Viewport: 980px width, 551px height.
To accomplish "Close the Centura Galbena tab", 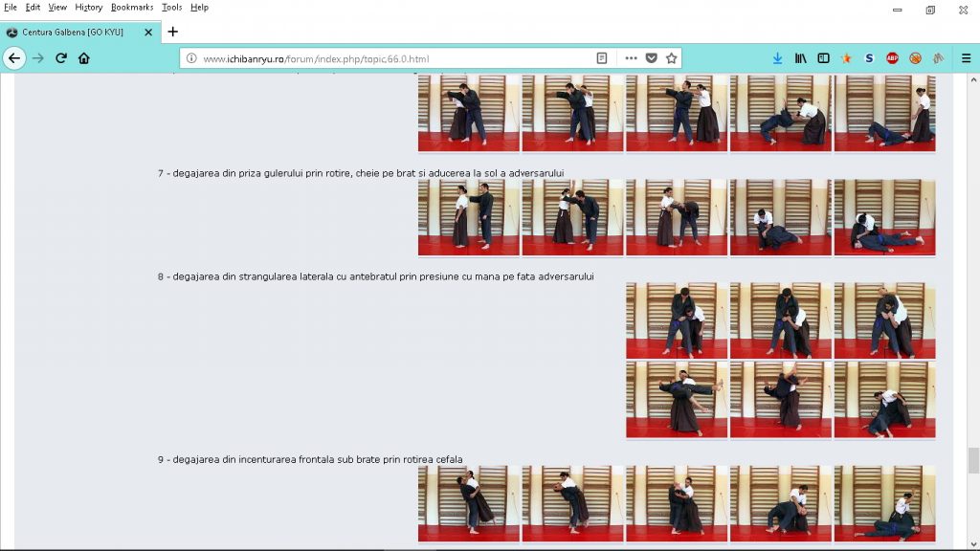I will click(x=148, y=33).
